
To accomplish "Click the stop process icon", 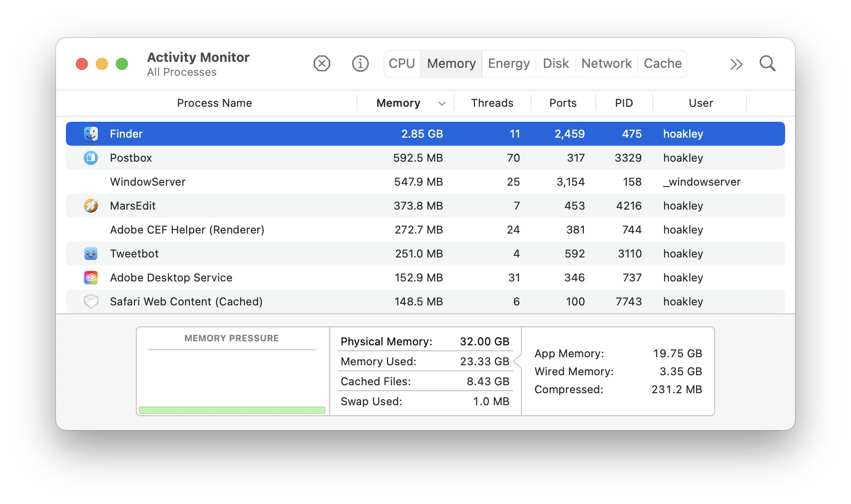I will (322, 64).
